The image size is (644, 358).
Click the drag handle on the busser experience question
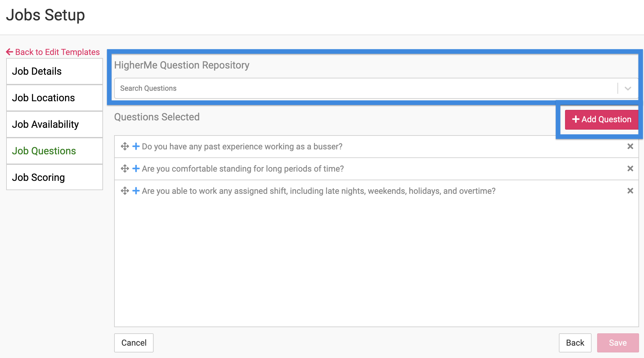click(125, 146)
